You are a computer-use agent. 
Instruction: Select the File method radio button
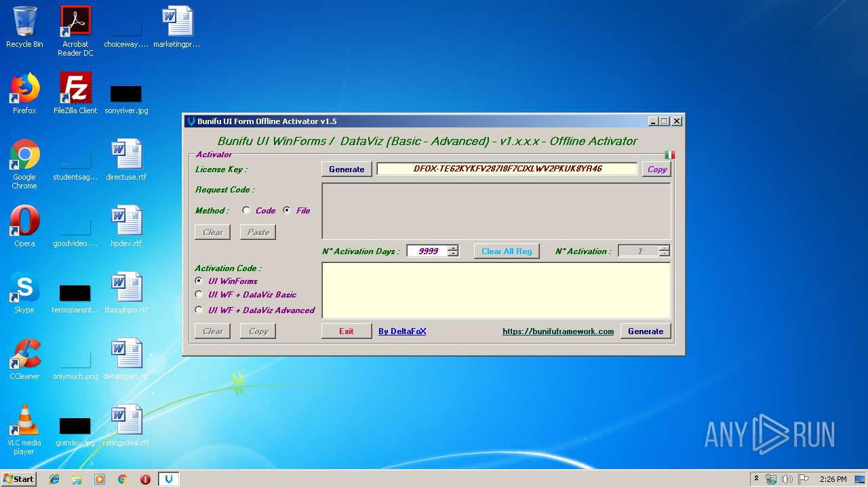click(287, 210)
